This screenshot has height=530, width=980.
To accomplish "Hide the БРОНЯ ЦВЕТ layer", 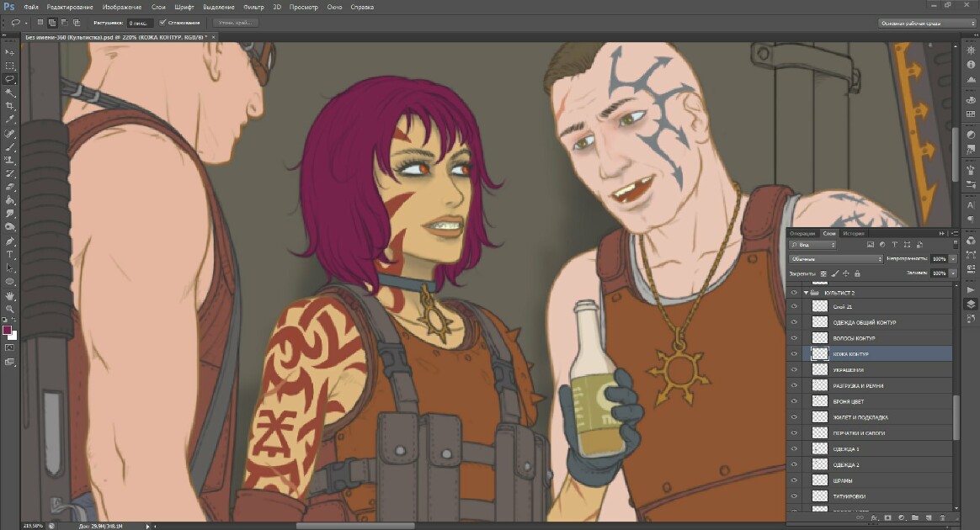I will (x=794, y=401).
